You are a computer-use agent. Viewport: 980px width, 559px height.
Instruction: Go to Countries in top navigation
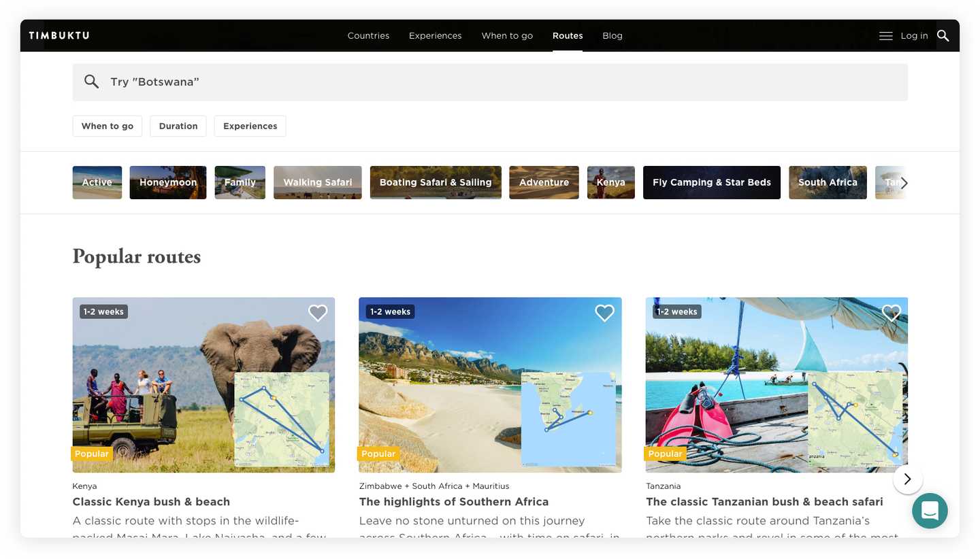click(368, 35)
